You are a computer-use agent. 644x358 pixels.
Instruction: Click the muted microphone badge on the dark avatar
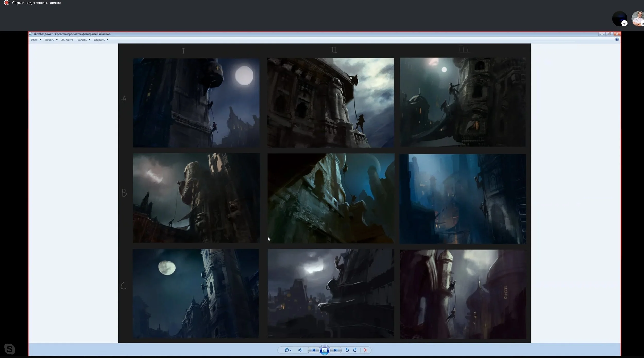click(624, 23)
